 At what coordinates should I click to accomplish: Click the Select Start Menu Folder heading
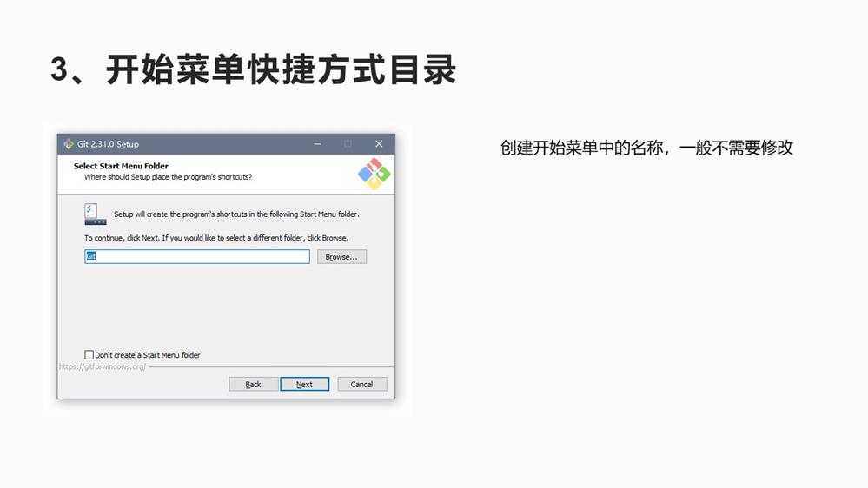(x=121, y=166)
